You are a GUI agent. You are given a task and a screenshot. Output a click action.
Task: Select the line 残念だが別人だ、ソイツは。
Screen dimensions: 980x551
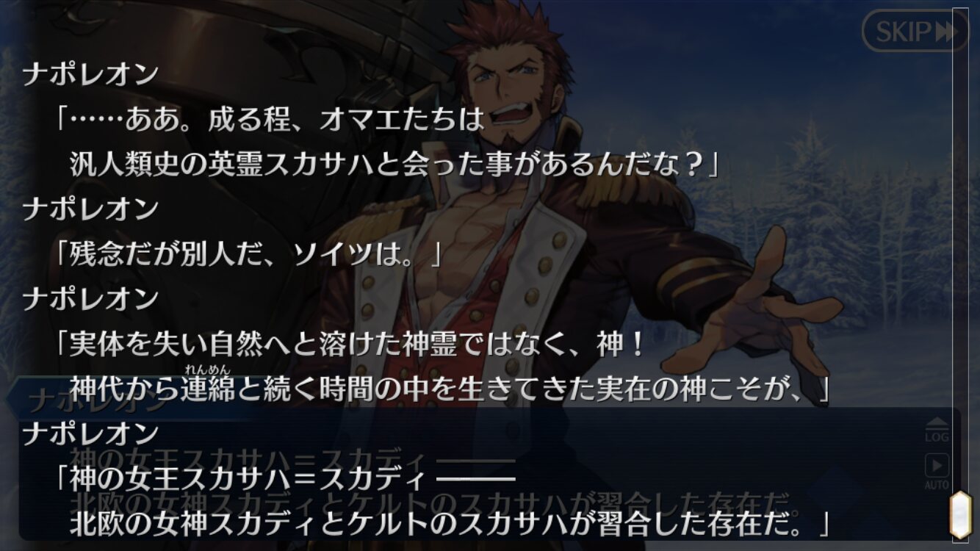247,254
